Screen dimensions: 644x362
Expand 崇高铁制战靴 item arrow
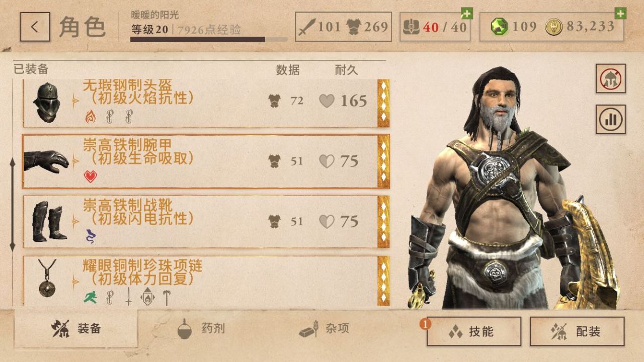tap(76, 221)
